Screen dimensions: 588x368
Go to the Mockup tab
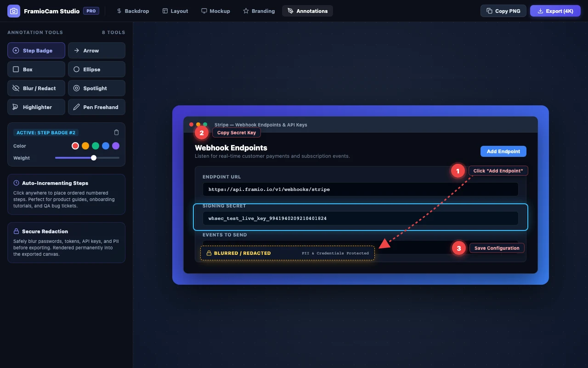tap(215, 11)
